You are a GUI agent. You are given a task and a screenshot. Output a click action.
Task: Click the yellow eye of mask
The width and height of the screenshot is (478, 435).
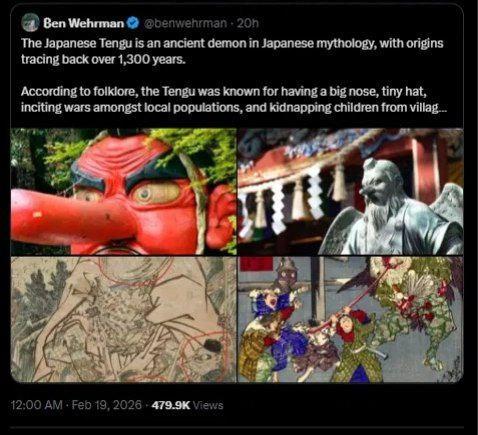(x=156, y=193)
